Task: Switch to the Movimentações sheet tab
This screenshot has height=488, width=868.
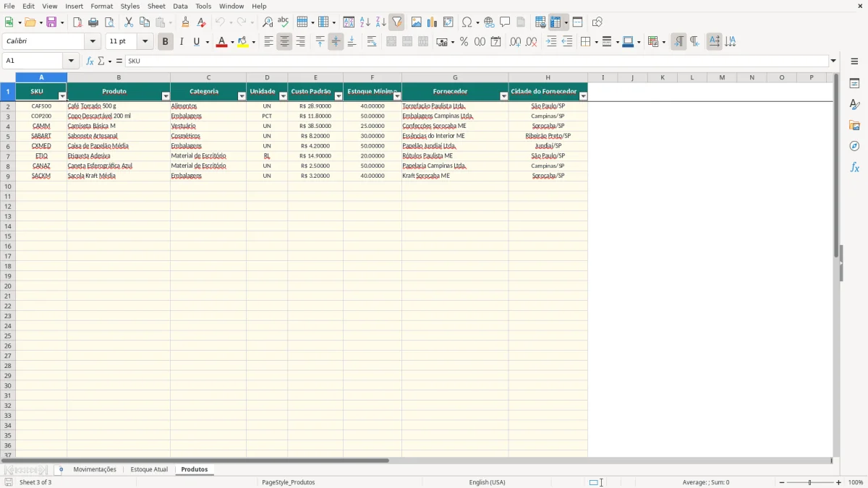Action: pyautogui.click(x=95, y=469)
